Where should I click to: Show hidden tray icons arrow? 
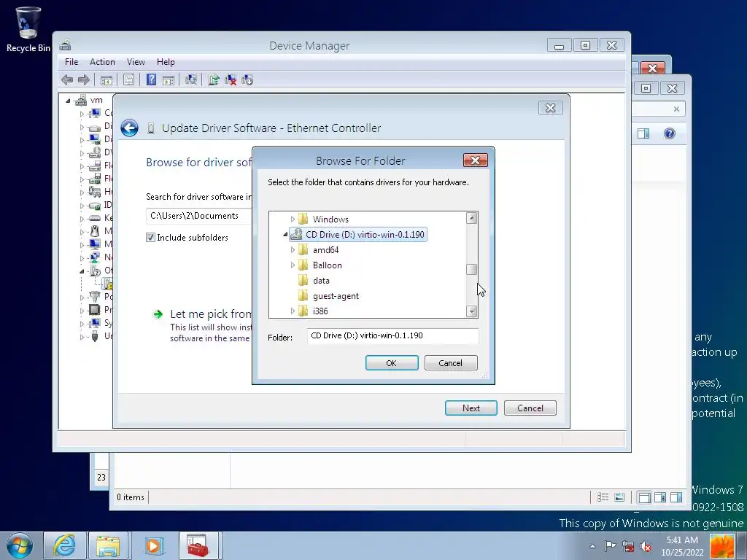[x=592, y=546]
